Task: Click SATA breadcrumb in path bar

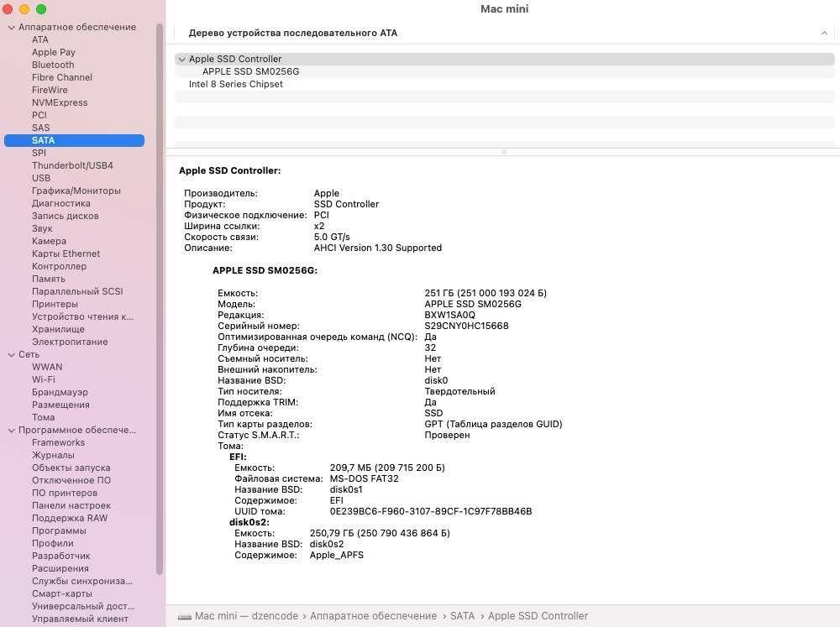Action: (462, 616)
